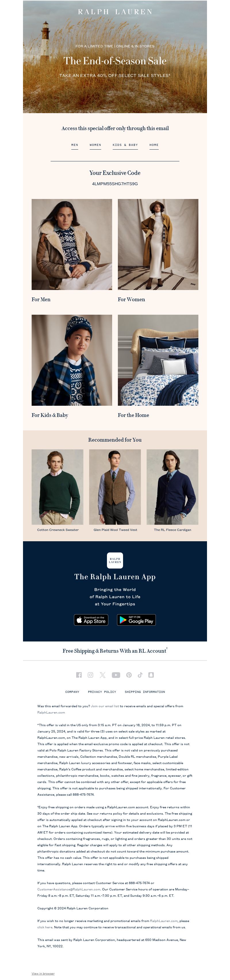Select the WOMEN navigation tab

pos(95,145)
